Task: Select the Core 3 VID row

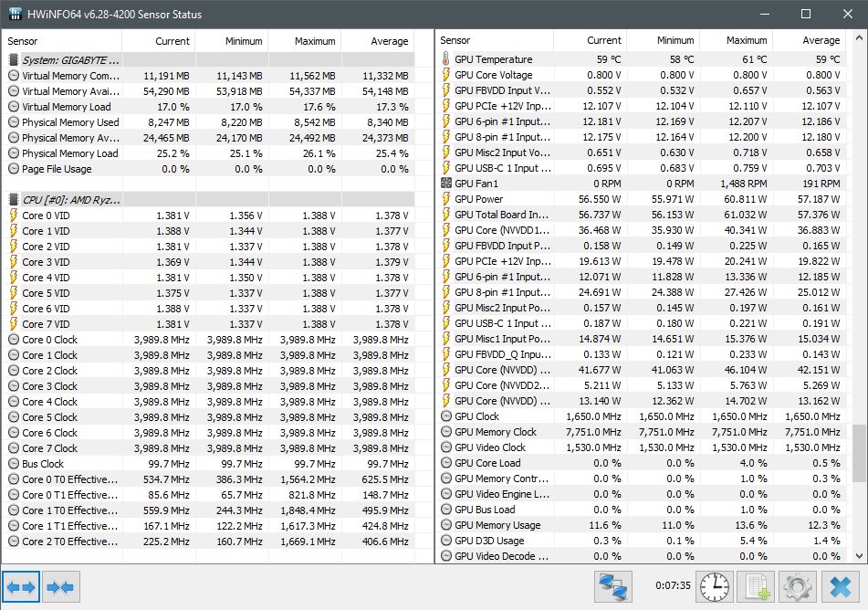Action: pos(208,261)
